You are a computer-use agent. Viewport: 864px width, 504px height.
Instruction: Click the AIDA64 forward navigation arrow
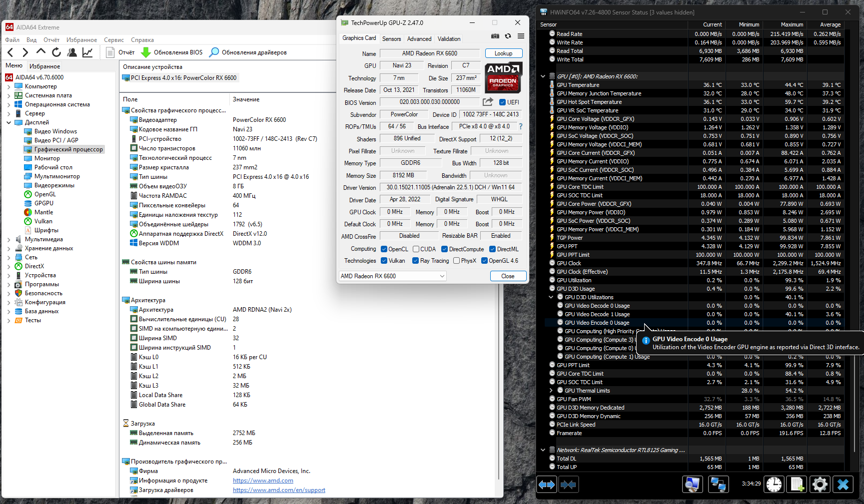pos(25,52)
